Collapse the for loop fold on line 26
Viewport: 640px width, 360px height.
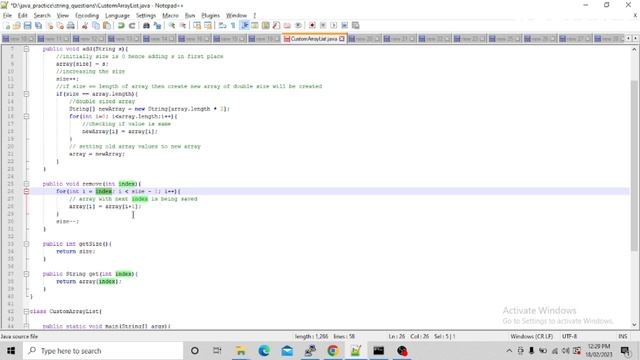point(26,191)
